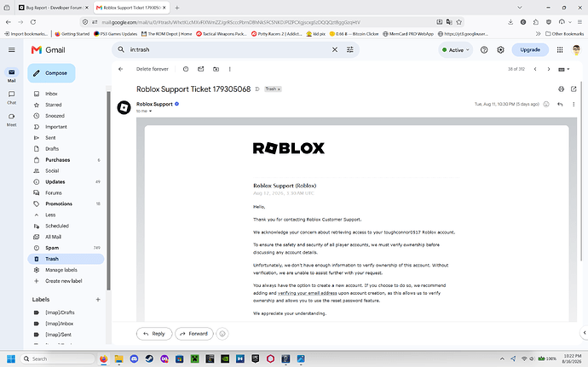The image size is (588, 367).
Task: Open email in new window icon
Action: [574, 89]
